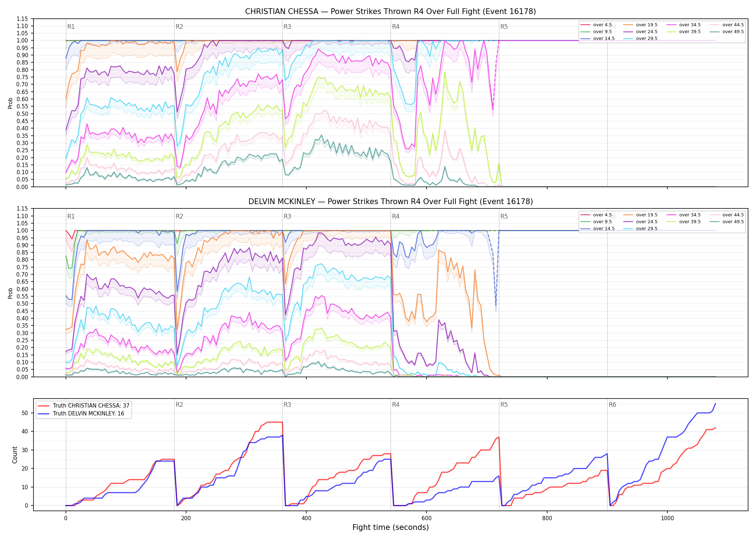Select 'over 4.5' legend entry in Chessa chart
The width and height of the screenshot is (756, 540).
click(x=596, y=25)
